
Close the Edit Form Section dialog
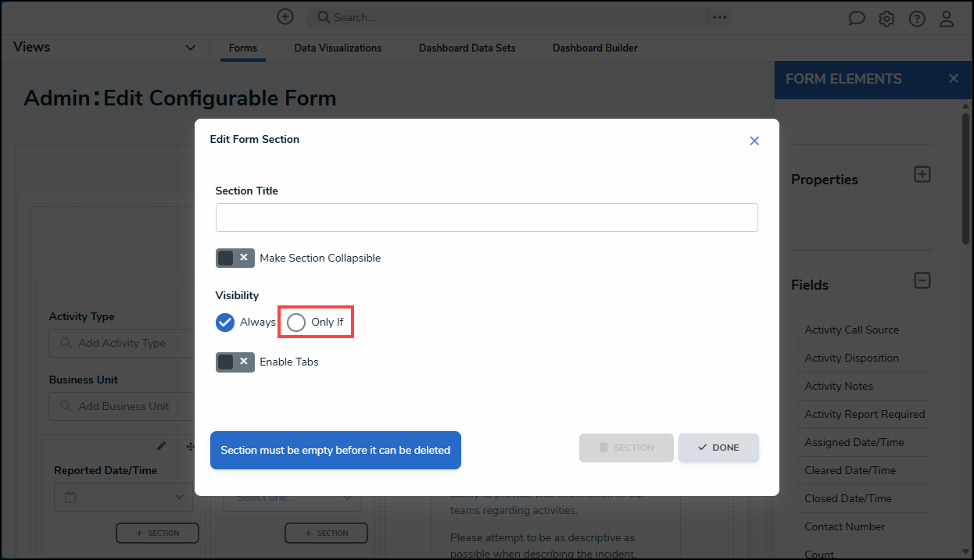coord(754,141)
